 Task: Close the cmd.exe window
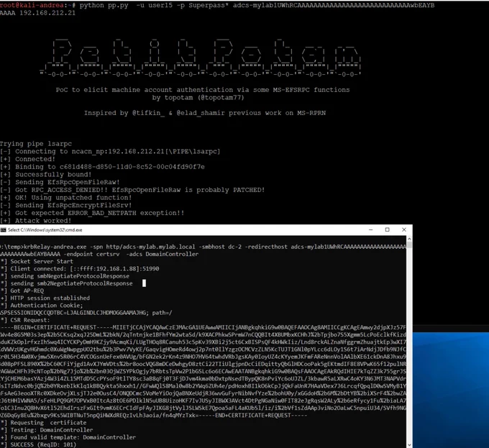404,230
